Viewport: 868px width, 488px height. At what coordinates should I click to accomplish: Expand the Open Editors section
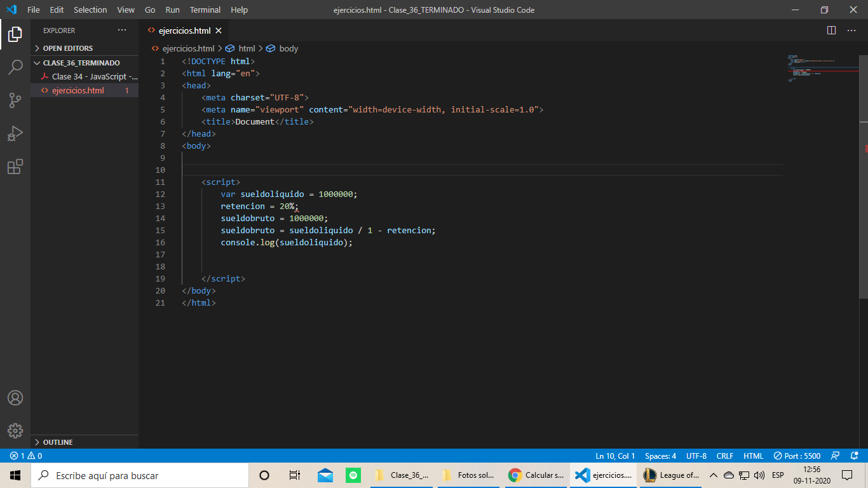click(85, 48)
